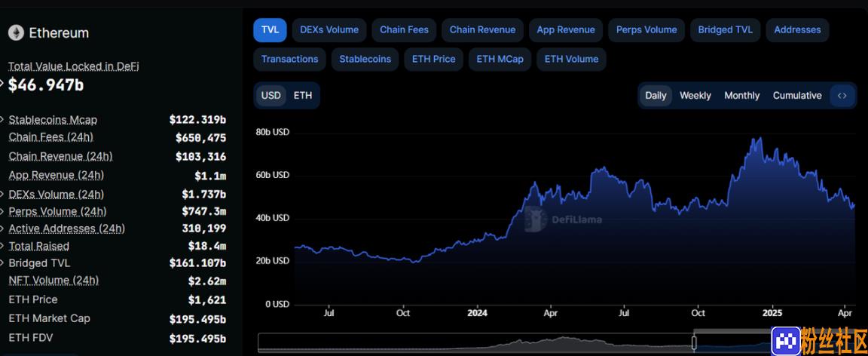This screenshot has height=356, width=868.
Task: Click the 2024 x-axis label
Action: click(x=477, y=313)
